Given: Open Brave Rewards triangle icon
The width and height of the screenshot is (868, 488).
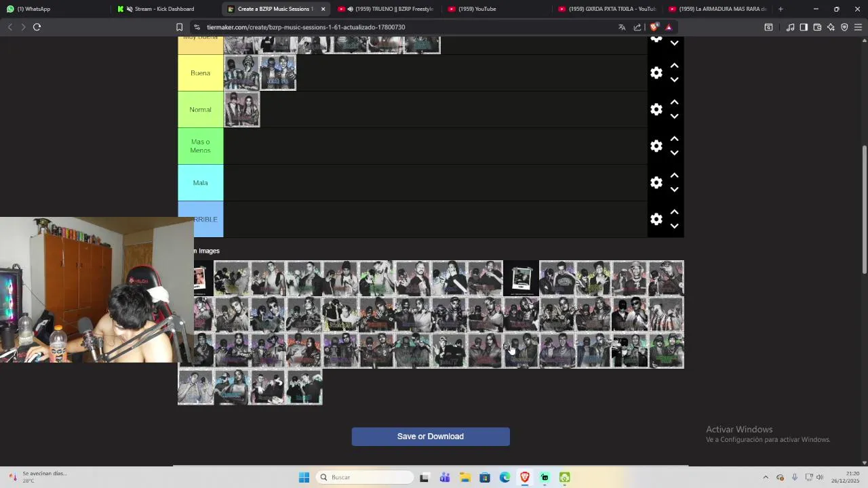Looking at the screenshot, I should pos(669,27).
